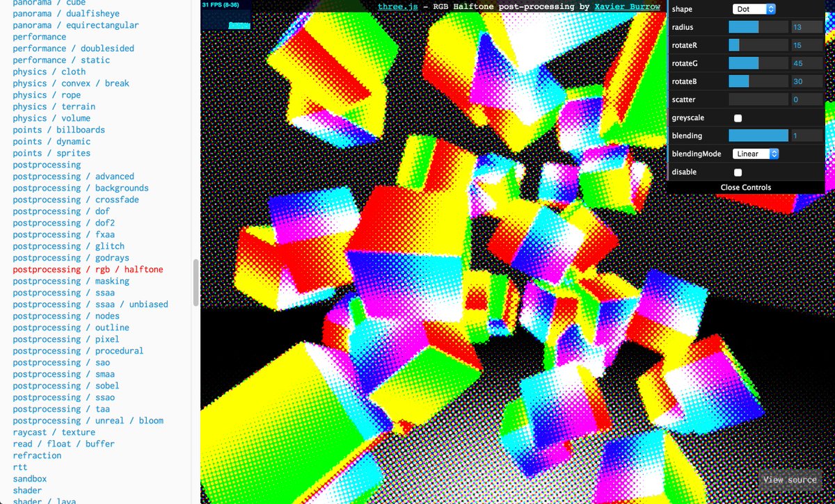
Task: Adjust the blending slider
Action: [x=758, y=136]
